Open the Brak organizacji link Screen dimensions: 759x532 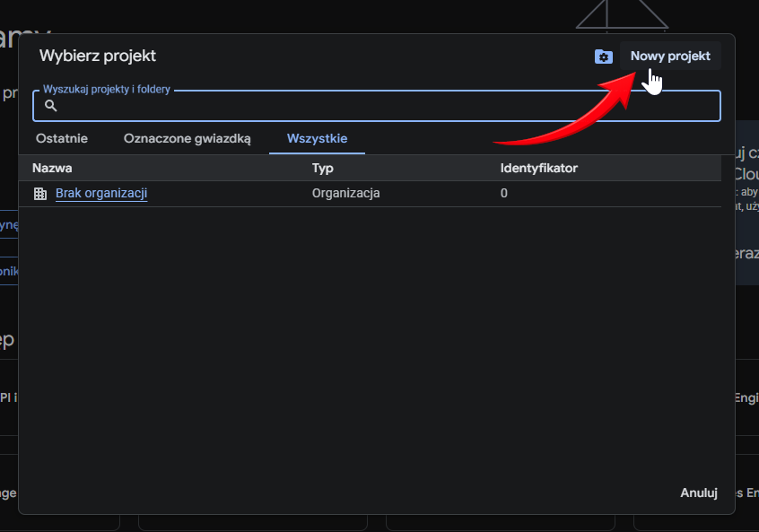pyautogui.click(x=101, y=193)
